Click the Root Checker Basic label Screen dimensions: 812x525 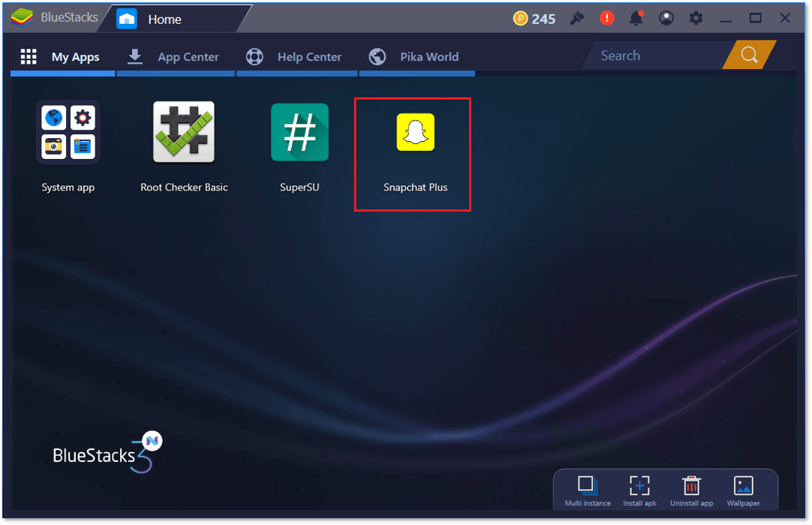click(184, 187)
